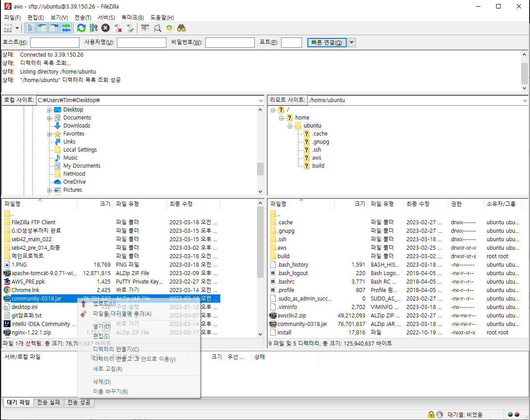The image size is (530, 420).
Task: Cancel current operation toolbar icon
Action: pyautogui.click(x=105, y=28)
